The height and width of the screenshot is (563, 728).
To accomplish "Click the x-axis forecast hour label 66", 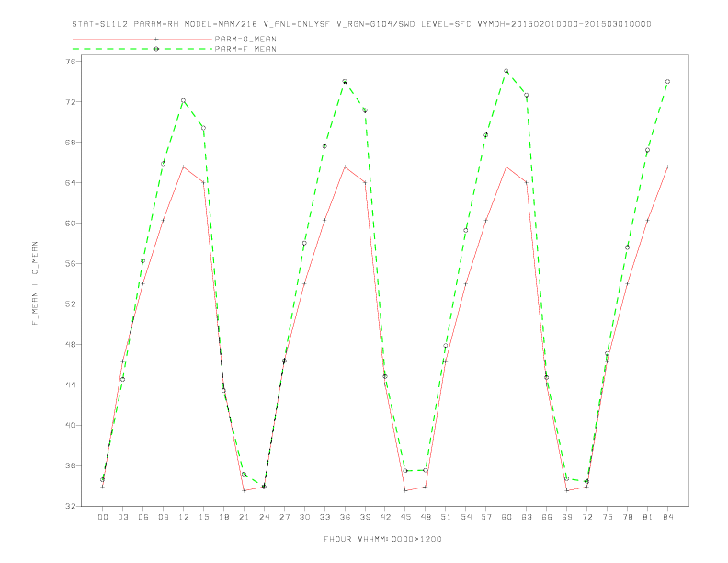I will [547, 517].
